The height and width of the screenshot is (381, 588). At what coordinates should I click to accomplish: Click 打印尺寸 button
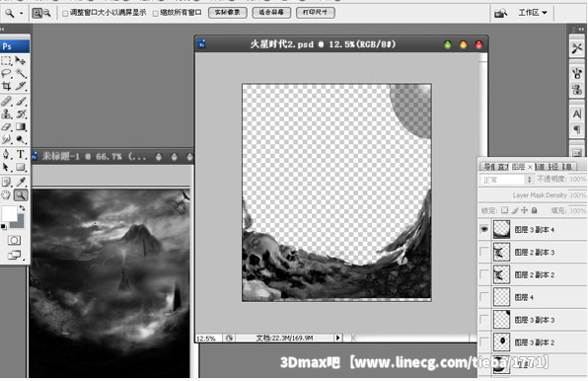pyautogui.click(x=315, y=13)
